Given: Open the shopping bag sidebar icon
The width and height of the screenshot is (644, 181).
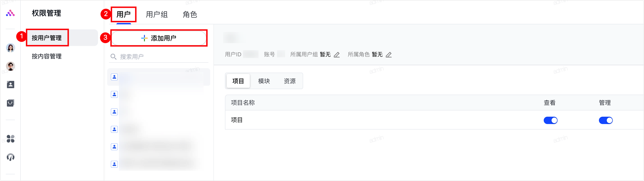Looking at the screenshot, I should coord(11,103).
